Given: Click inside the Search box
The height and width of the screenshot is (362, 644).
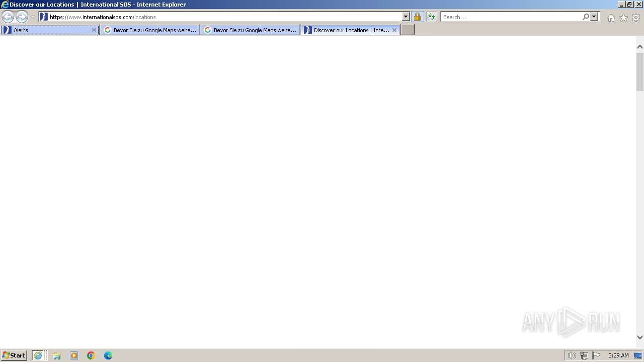Looking at the screenshot, I should click(511, 17).
